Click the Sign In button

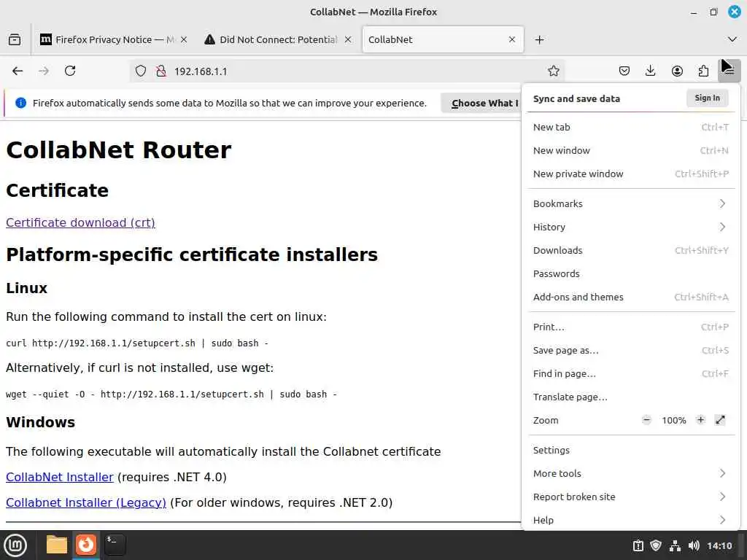pos(708,98)
